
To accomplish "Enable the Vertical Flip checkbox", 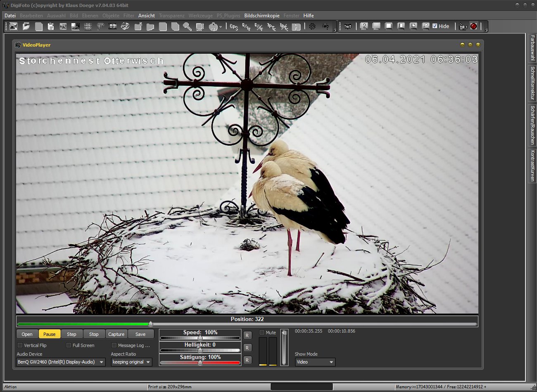I will 20,345.
